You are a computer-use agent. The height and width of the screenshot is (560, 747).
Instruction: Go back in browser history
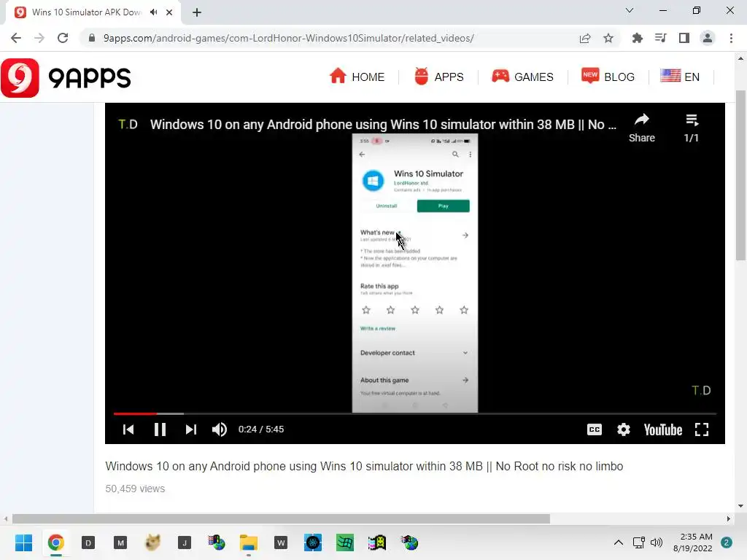16,38
